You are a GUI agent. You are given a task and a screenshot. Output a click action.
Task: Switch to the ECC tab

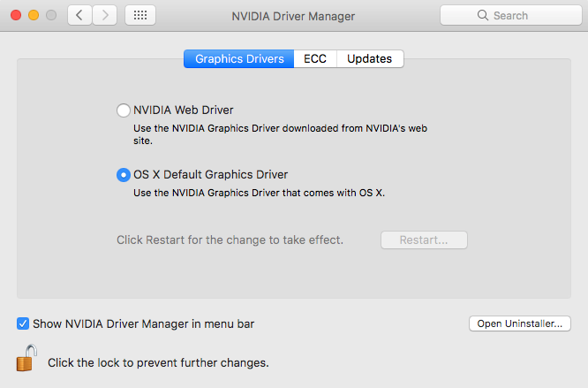click(x=315, y=59)
